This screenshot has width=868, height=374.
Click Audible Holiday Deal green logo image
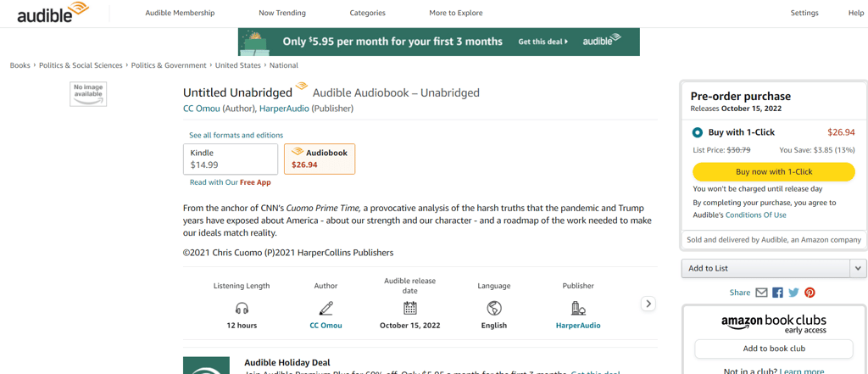click(206, 366)
